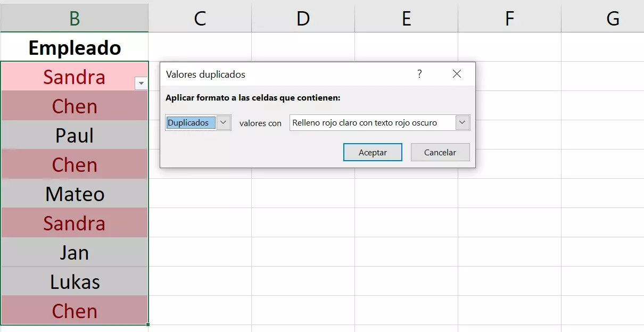The width and height of the screenshot is (644, 332).
Task: Close the Valores duplicados dialog
Action: pyautogui.click(x=457, y=74)
